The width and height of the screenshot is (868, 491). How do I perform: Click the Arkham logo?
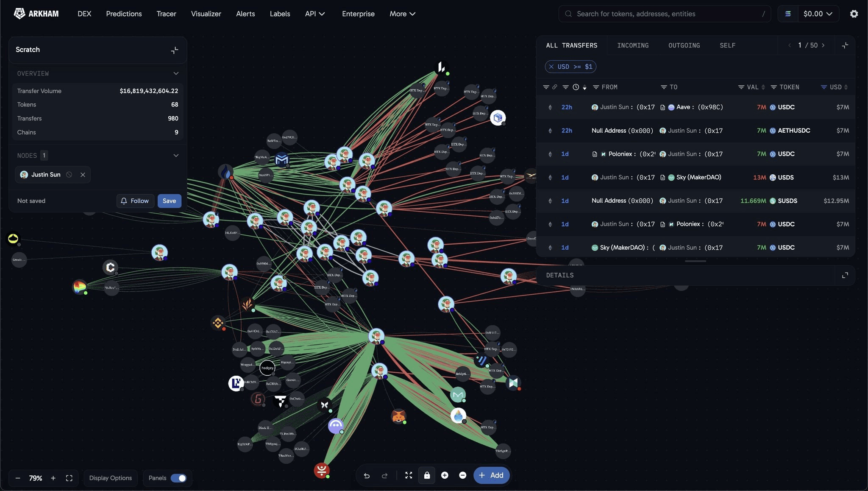[x=36, y=14]
